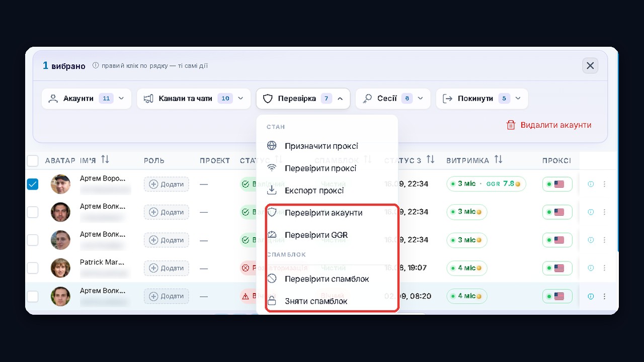Click the trash icon for Видалити акаунти
644x362 pixels.
tap(511, 125)
